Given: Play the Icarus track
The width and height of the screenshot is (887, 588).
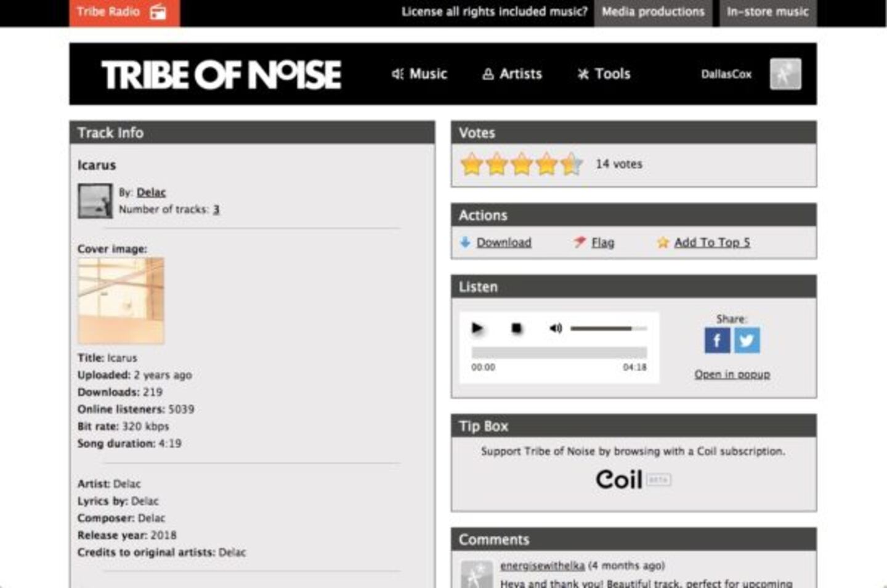Looking at the screenshot, I should click(x=477, y=328).
